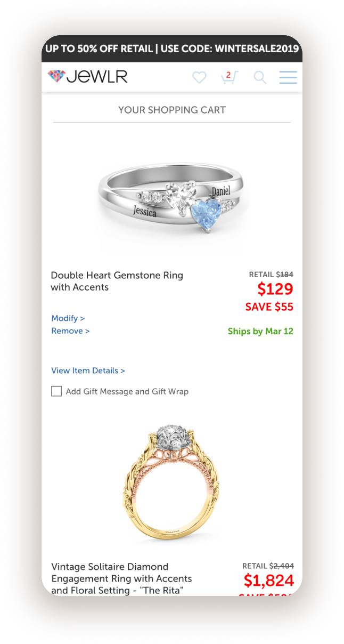Image resolution: width=344 pixels, height=644 pixels.
Task: Open the hamburger menu
Action: pos(288,77)
